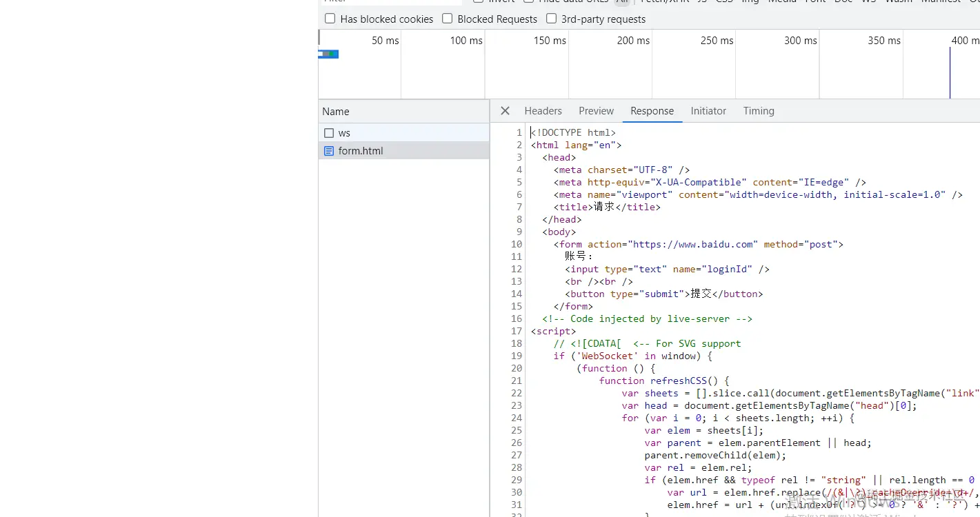Open the Headers tab
The width and height of the screenshot is (980, 517).
tap(543, 111)
